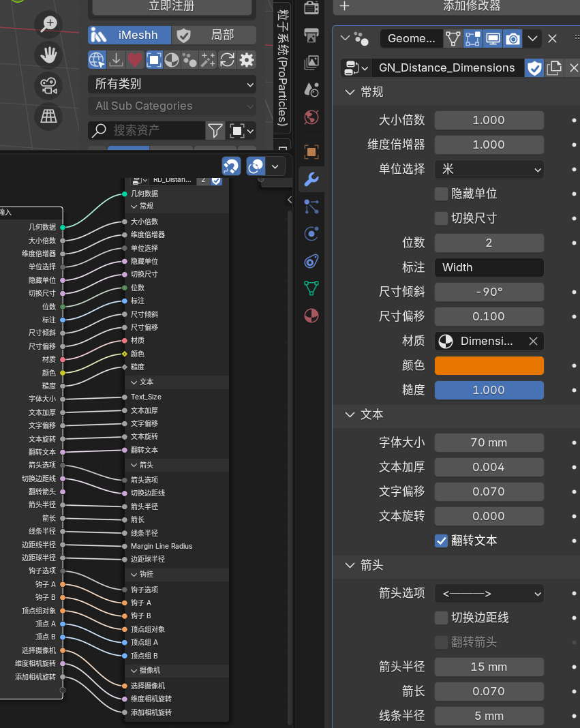Click the 大小倍数 value field
Screen dimensions: 580x728
(x=489, y=120)
